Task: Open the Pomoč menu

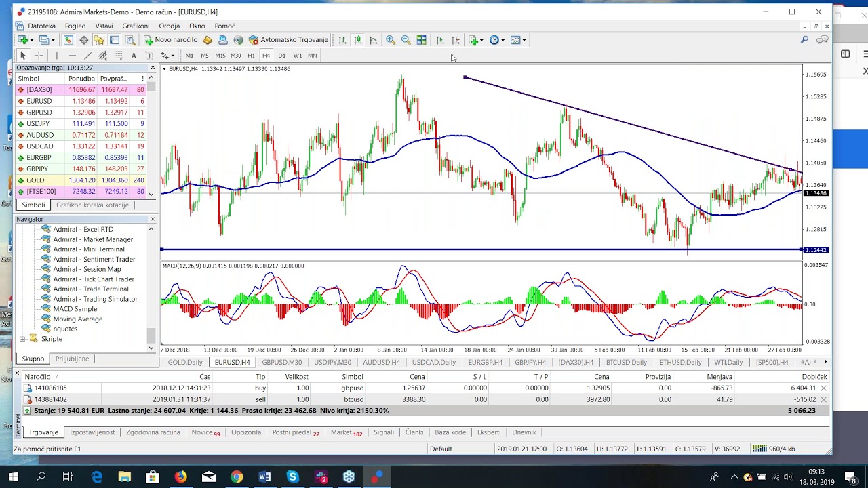Action: point(224,26)
